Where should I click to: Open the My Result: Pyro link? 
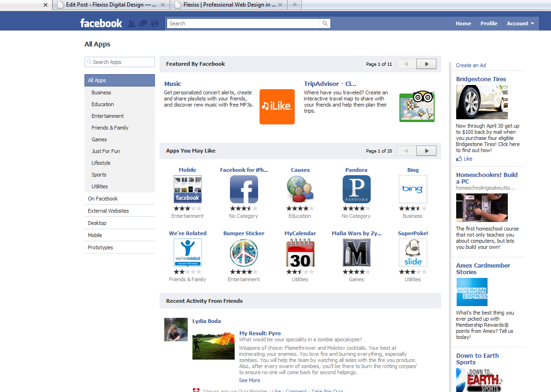[260, 333]
